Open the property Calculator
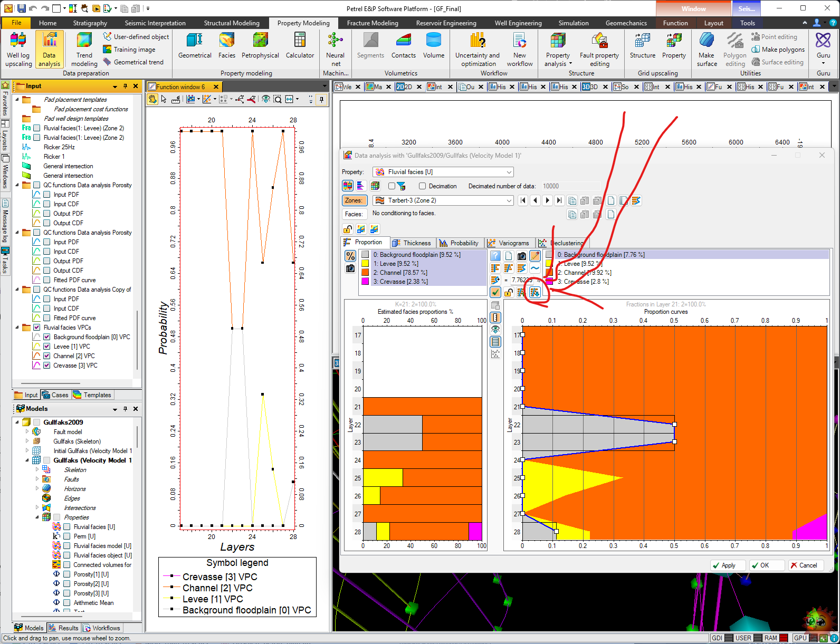Image resolution: width=840 pixels, height=644 pixels. (x=300, y=45)
